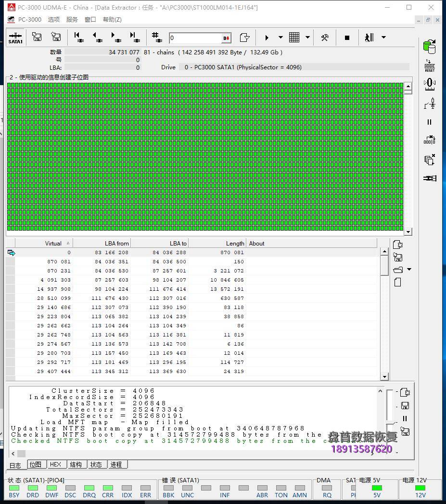This screenshot has width=446, height=504.
Task: Select the SATA1 port toolbar icon
Action: (15, 37)
